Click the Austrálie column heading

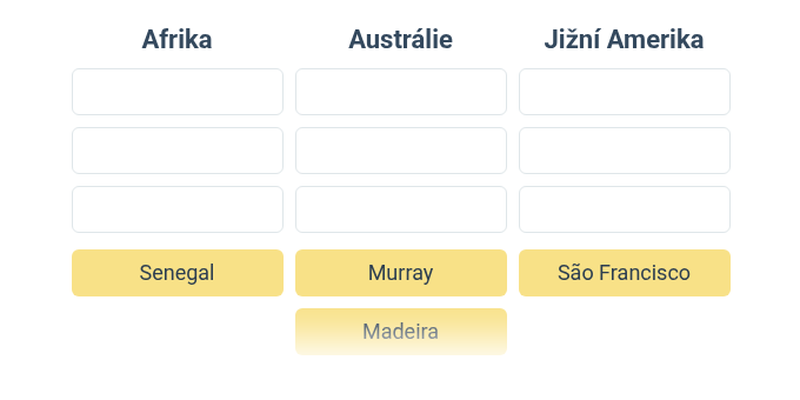click(401, 39)
